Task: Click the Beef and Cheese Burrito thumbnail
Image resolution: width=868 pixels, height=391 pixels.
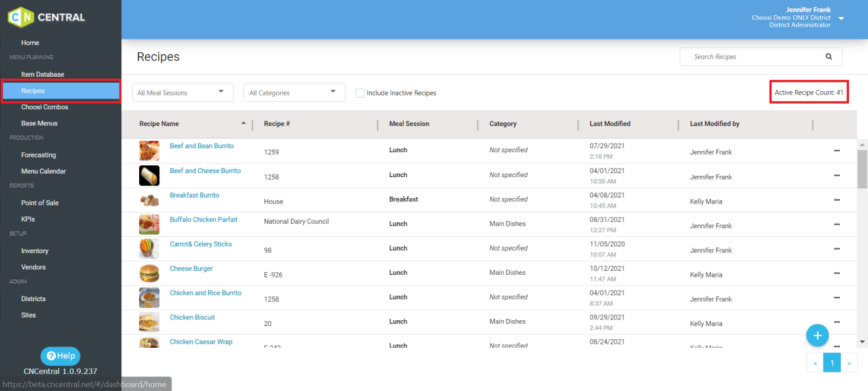Action: click(x=149, y=176)
